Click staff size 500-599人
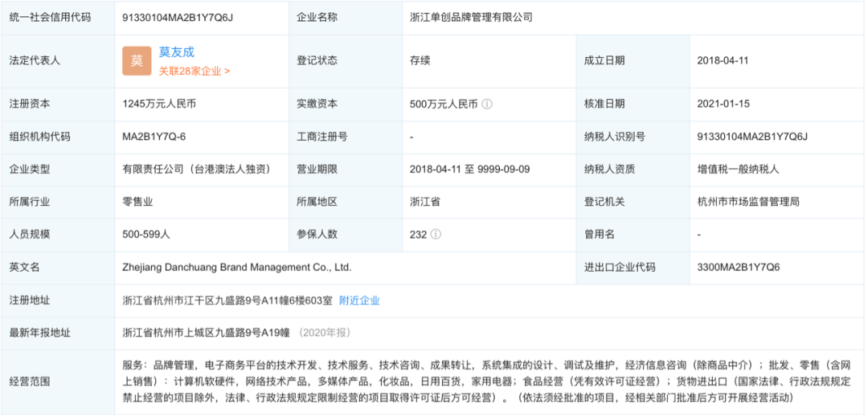This screenshot has height=415, width=868. [x=146, y=234]
